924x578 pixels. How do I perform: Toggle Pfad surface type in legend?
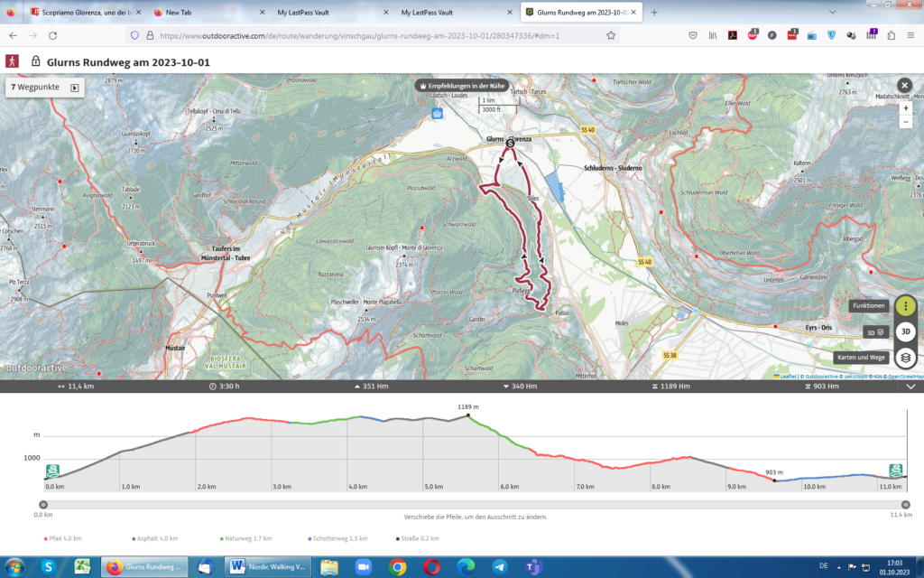(x=62, y=538)
